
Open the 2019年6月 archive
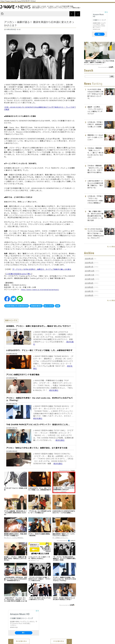click(89, 296)
